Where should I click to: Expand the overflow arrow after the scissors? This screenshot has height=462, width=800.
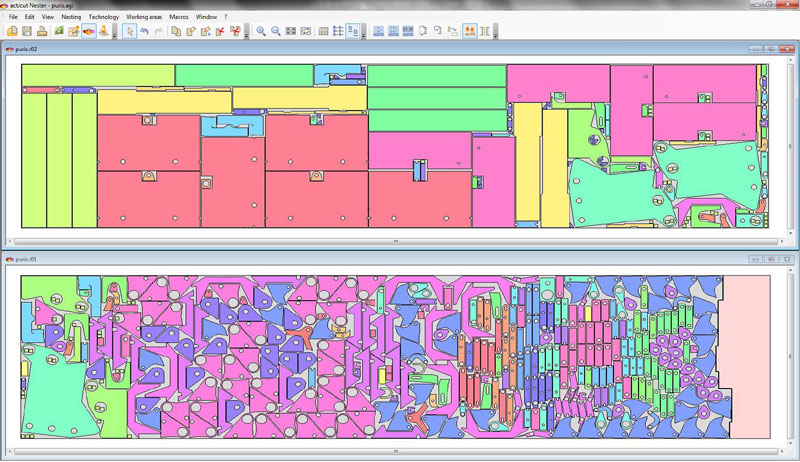[x=246, y=32]
